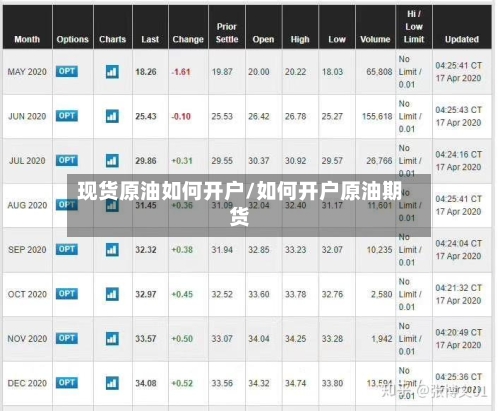The width and height of the screenshot is (500, 411).
Task: Open the chart icon for NOV 2020
Action: click(112, 339)
